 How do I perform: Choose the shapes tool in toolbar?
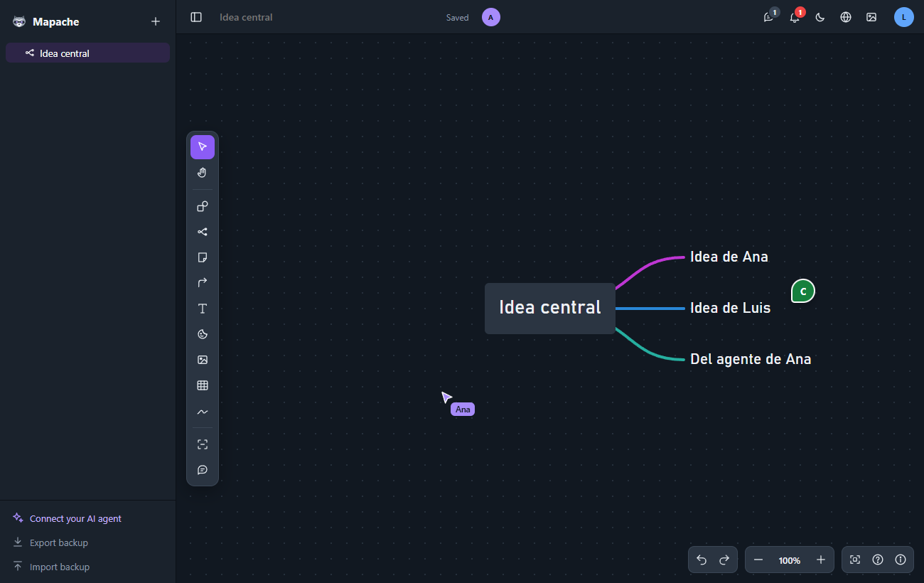[203, 206]
